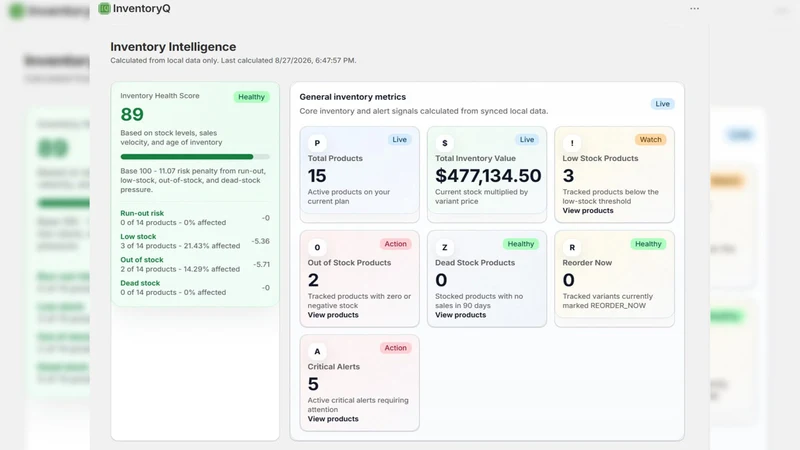Click the P icon on Total Products card
This screenshot has height=450, width=800.
pyautogui.click(x=317, y=143)
